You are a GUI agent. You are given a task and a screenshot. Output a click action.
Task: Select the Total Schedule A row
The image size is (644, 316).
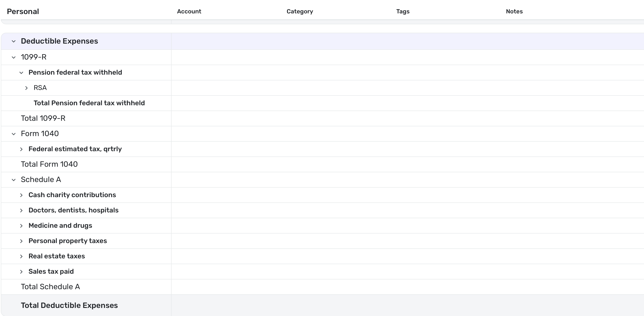pyautogui.click(x=50, y=287)
